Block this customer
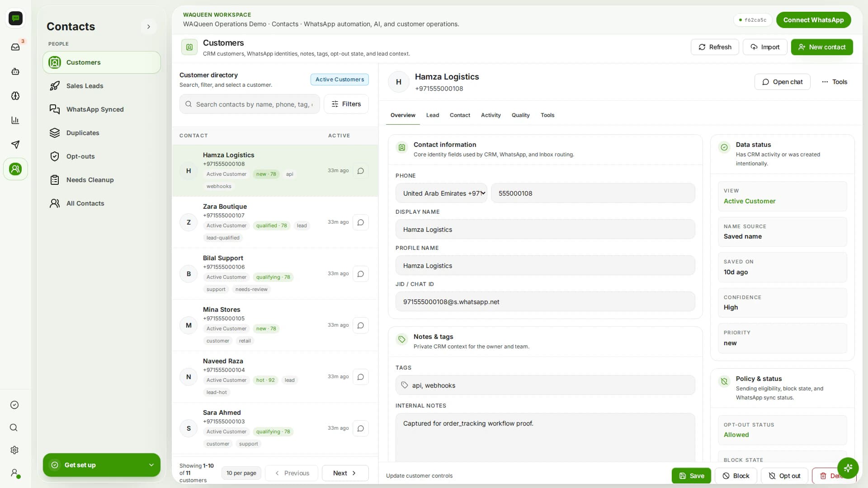868x488 pixels. 736,476
